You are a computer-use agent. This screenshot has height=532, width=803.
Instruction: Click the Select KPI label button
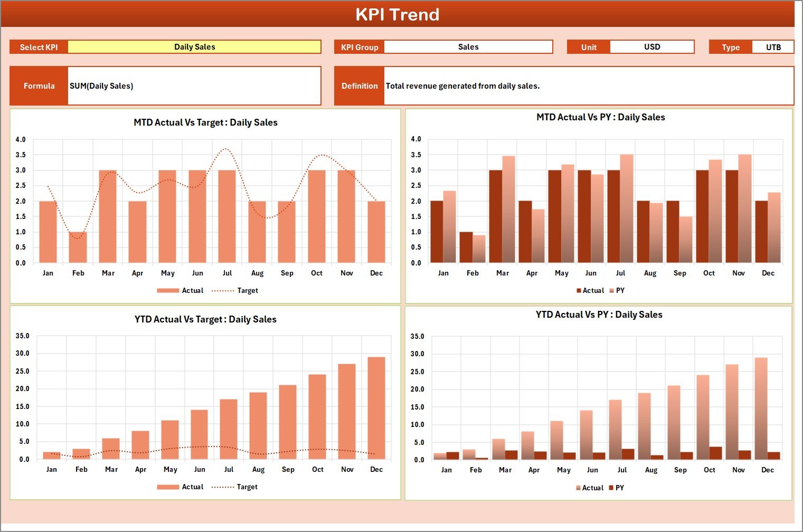point(39,46)
